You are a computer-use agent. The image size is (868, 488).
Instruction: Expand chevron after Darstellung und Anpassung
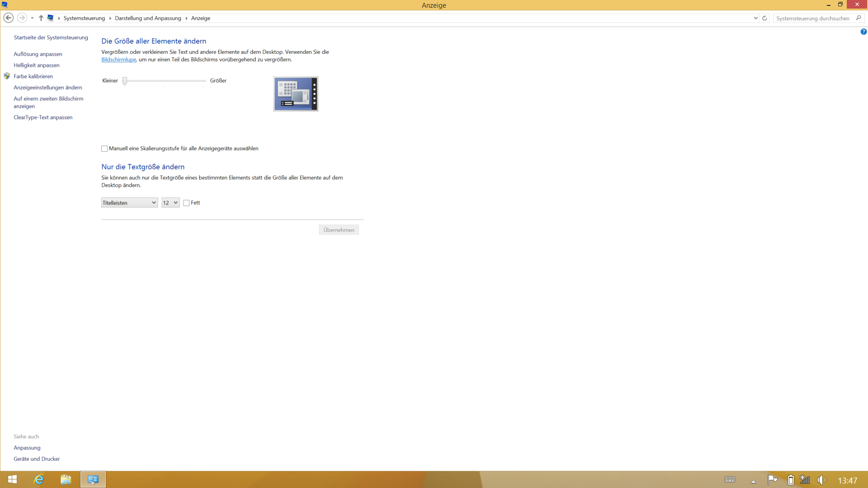[186, 18]
